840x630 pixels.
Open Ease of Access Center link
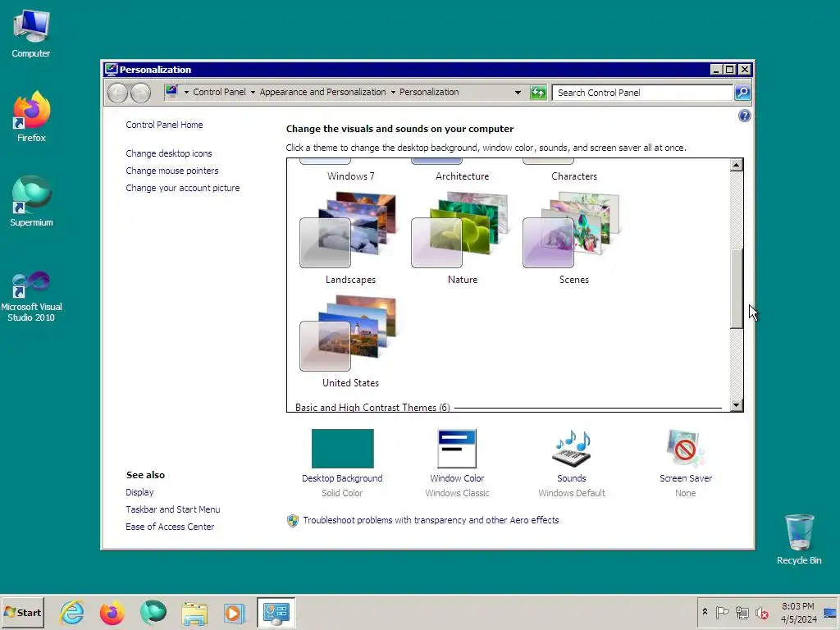coord(170,527)
